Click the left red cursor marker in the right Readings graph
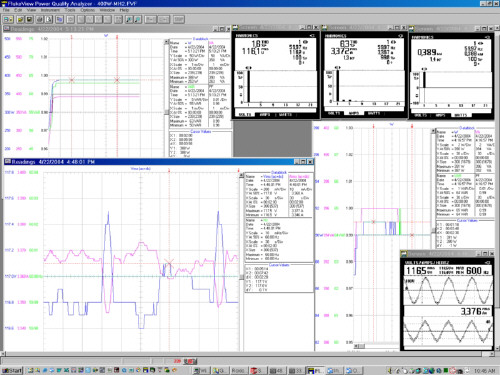500x375 pixels. (374, 126)
